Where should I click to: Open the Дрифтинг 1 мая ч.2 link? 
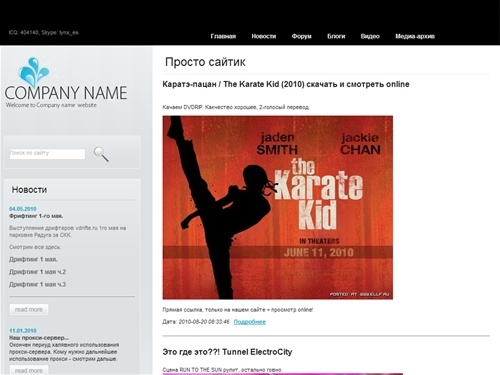[x=37, y=272]
